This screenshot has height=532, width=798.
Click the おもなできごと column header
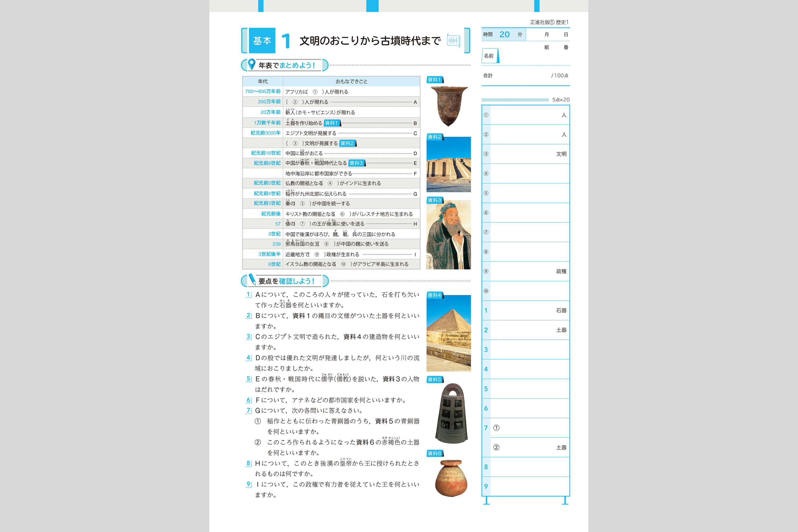(x=351, y=81)
